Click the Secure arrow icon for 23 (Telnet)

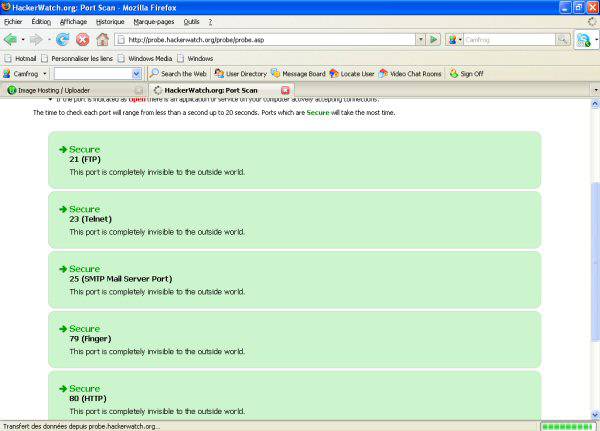tap(63, 209)
